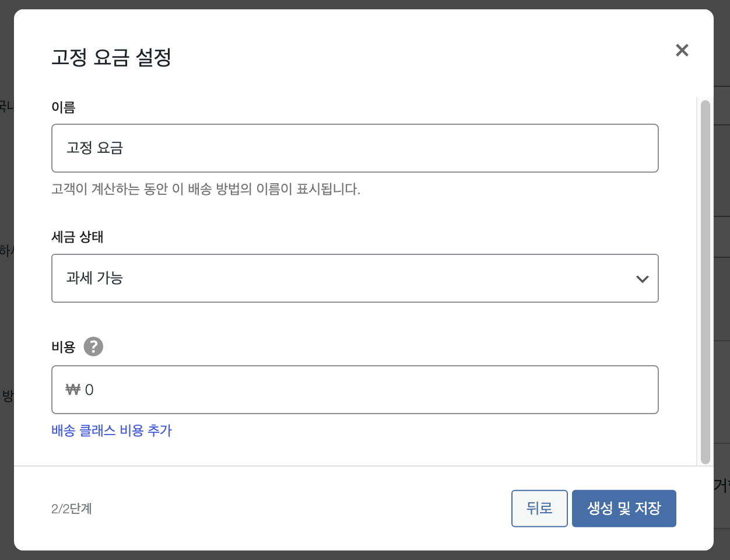Click the 비용 field label
Screen dimensions: 730x560
coord(64,347)
